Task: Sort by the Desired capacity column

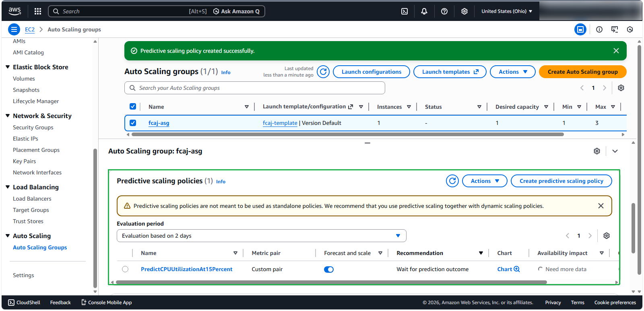Action: 546,107
